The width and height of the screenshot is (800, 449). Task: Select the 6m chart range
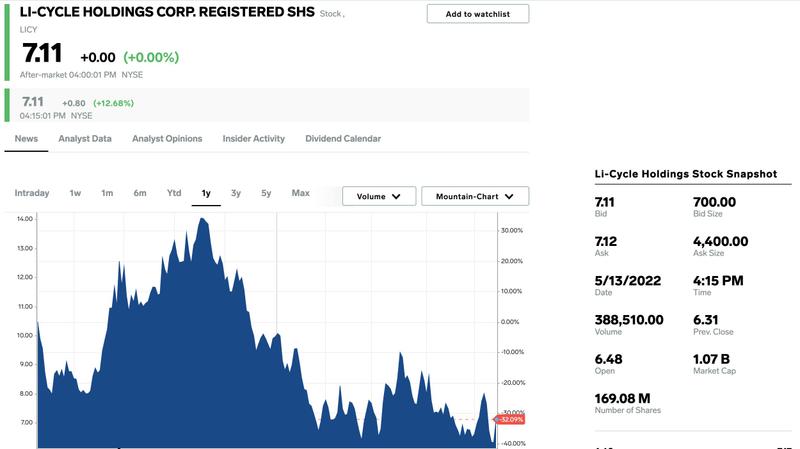[140, 193]
